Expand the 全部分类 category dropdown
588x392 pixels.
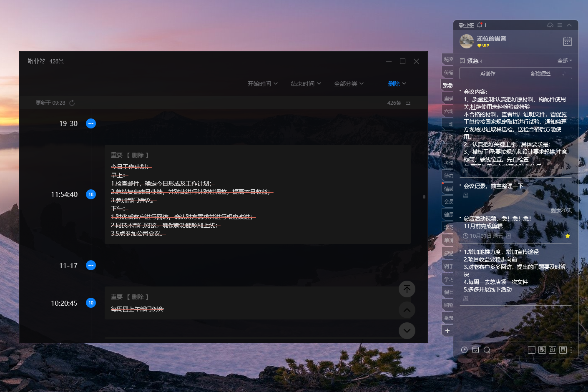click(x=349, y=84)
